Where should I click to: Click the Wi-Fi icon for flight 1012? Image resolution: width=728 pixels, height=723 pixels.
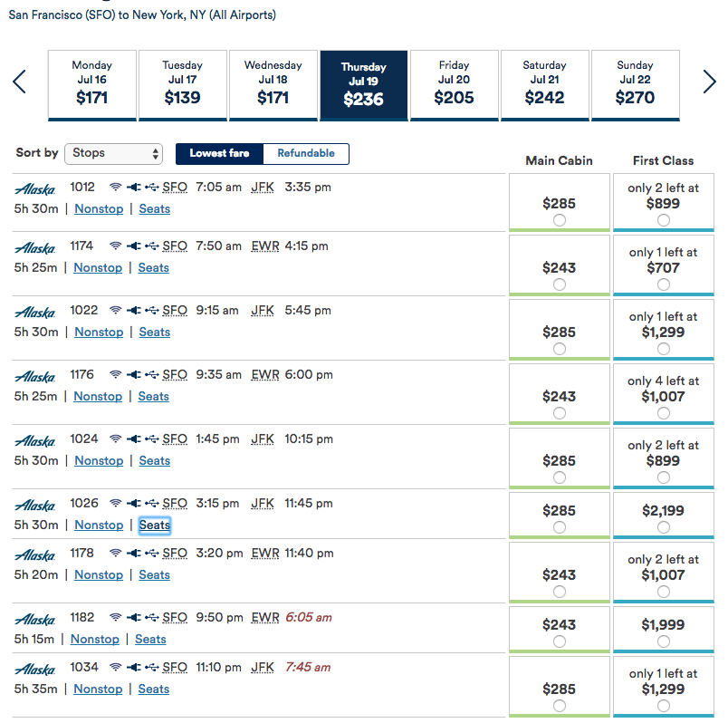tap(115, 188)
